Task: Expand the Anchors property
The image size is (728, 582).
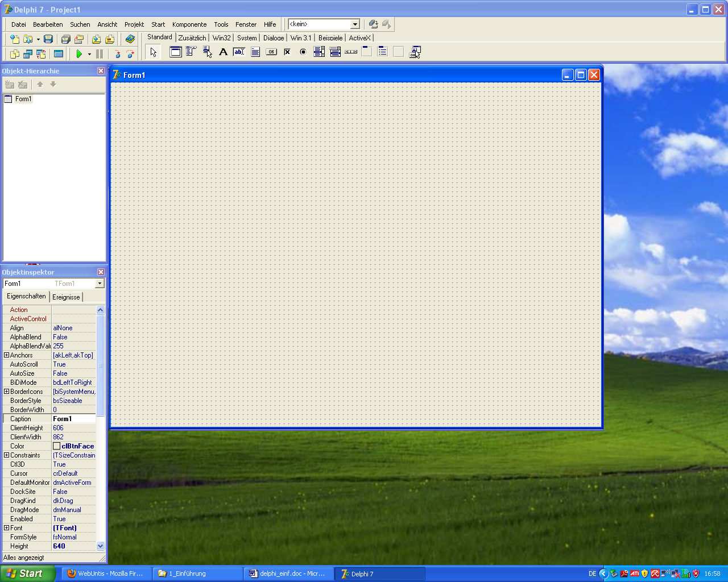Action: pos(6,355)
